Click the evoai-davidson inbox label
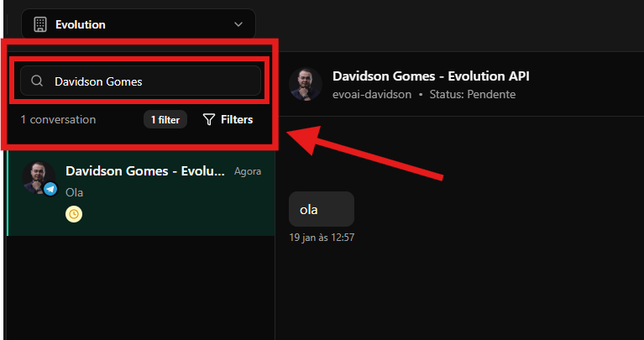This screenshot has height=340, width=644. [x=372, y=94]
